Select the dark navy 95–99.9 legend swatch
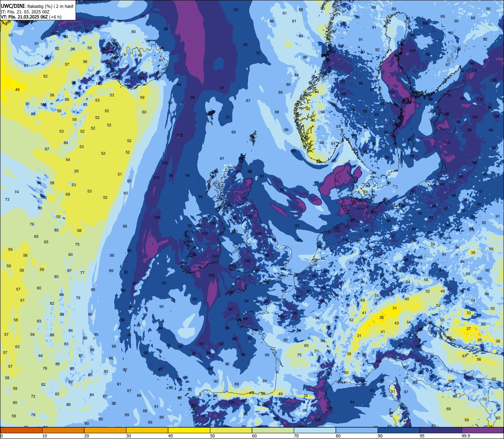The image size is (504, 439). coord(441,430)
